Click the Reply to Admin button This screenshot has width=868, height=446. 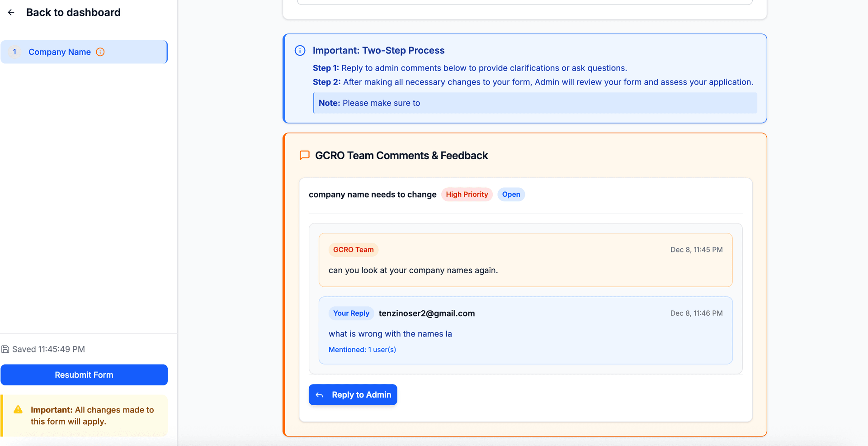tap(353, 394)
